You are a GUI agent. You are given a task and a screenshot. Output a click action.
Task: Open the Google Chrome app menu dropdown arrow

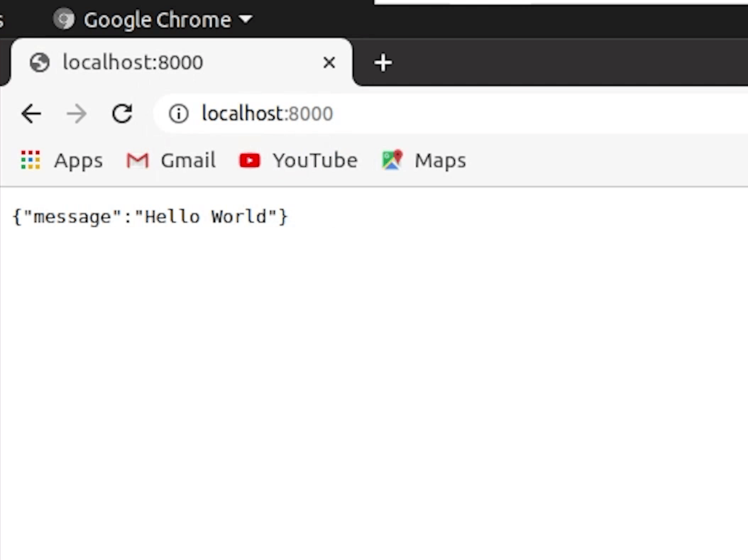pos(246,20)
